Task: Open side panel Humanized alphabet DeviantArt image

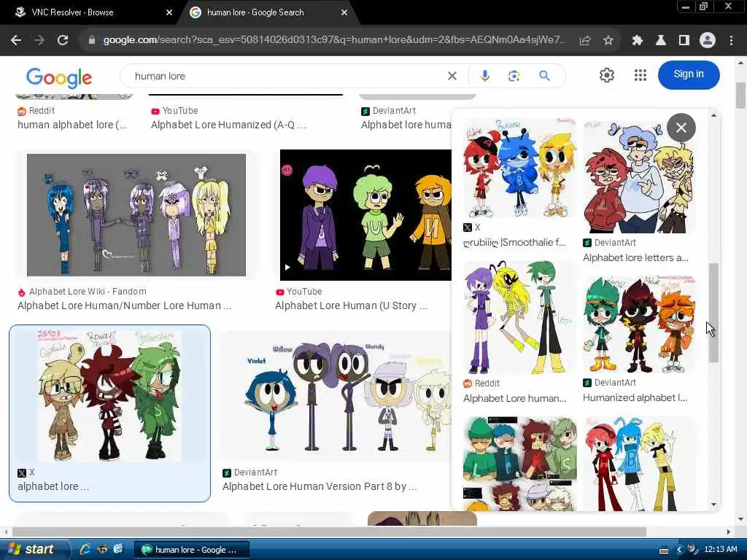Action: [639, 324]
